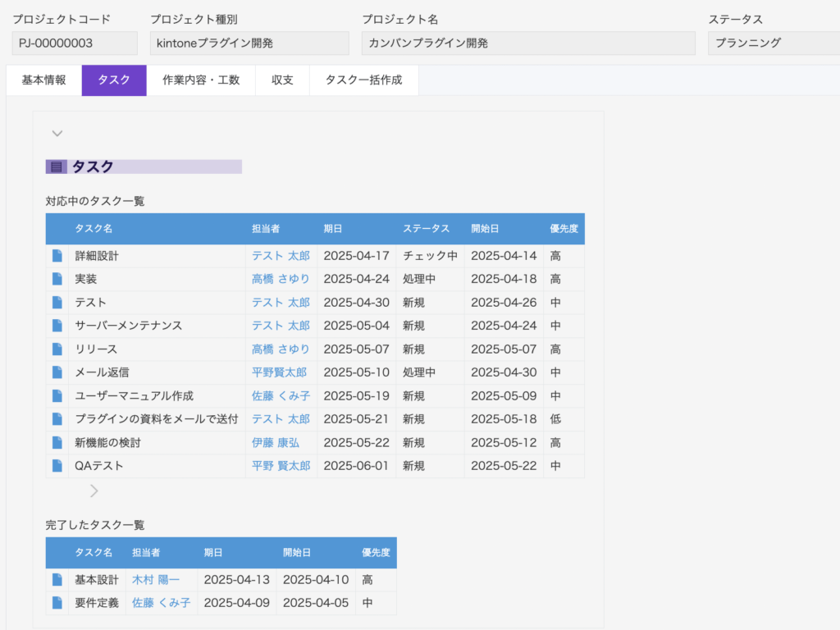Click 担当者 header in completed tasks table
Screen dimensions: 840x630
coord(146,552)
